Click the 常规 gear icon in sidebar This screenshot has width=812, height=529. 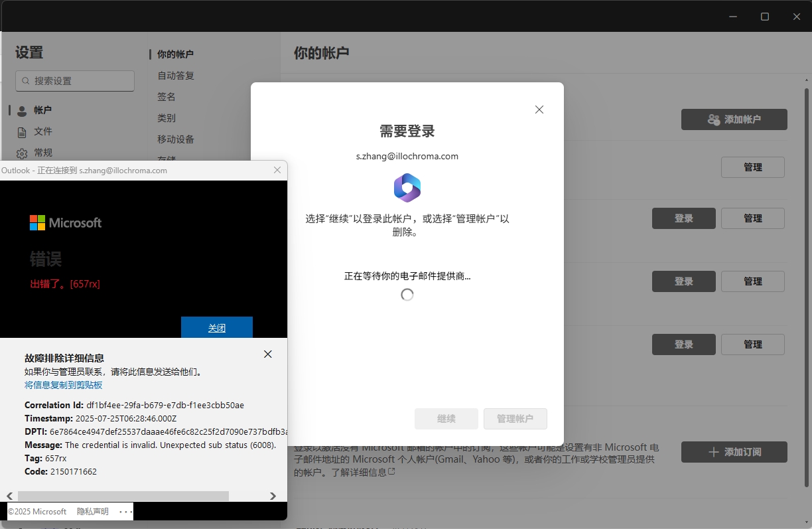(x=22, y=153)
